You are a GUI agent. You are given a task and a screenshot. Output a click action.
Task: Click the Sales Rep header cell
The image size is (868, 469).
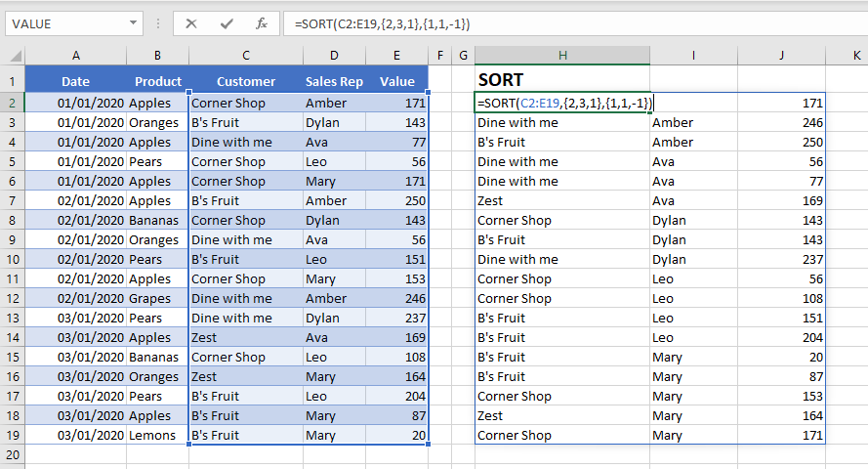(334, 81)
